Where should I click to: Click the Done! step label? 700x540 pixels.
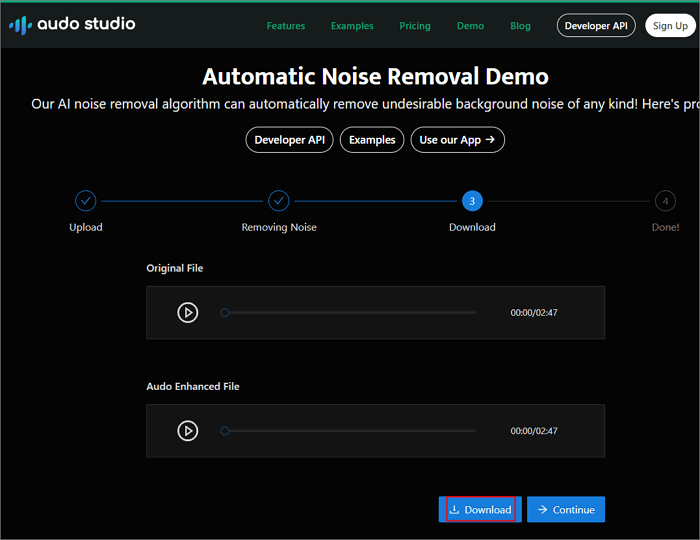pyautogui.click(x=665, y=227)
